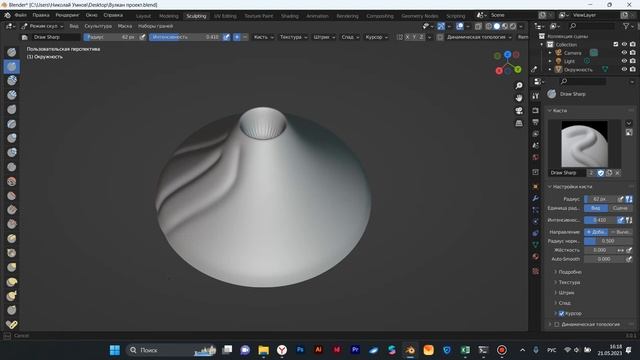Toggle the Курсор checkbox in brush settings
Screen dimensions: 640x360
(x=562, y=313)
